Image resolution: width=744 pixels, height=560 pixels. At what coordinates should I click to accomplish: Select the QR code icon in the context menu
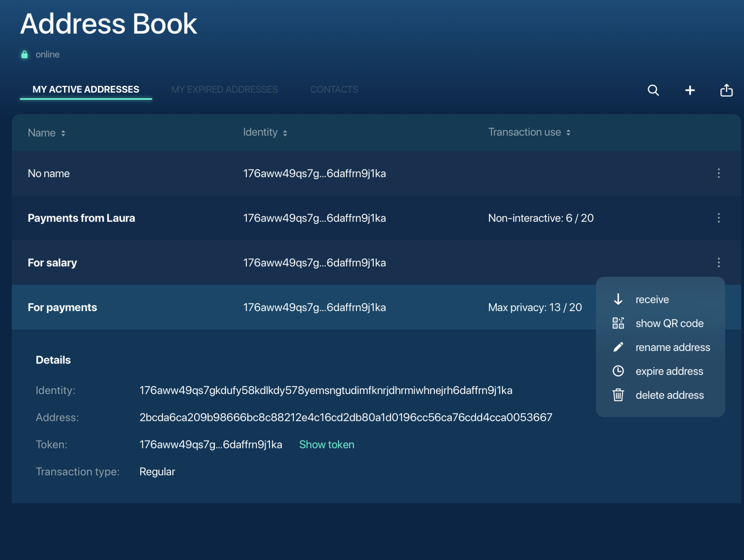(618, 323)
